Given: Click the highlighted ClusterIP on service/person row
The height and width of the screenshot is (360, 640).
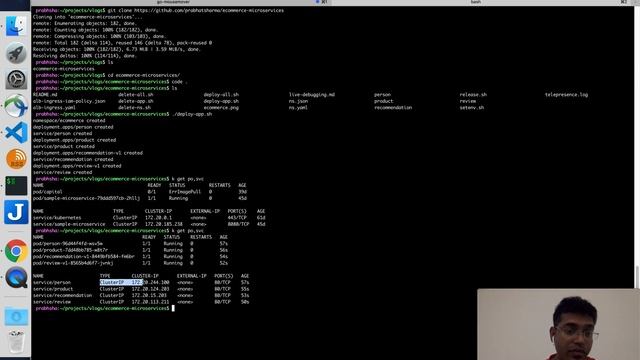Looking at the screenshot, I should click(x=112, y=282).
